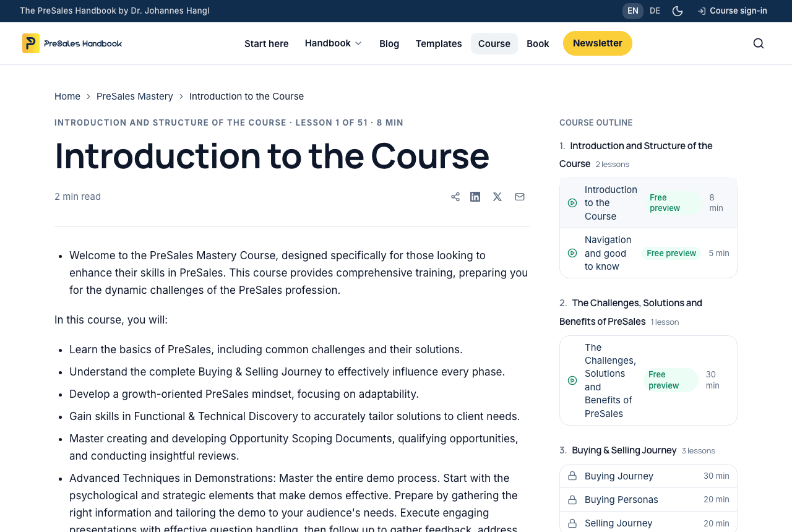The height and width of the screenshot is (532, 792).
Task: Open the locked Buying Personas lesson
Action: point(648,500)
